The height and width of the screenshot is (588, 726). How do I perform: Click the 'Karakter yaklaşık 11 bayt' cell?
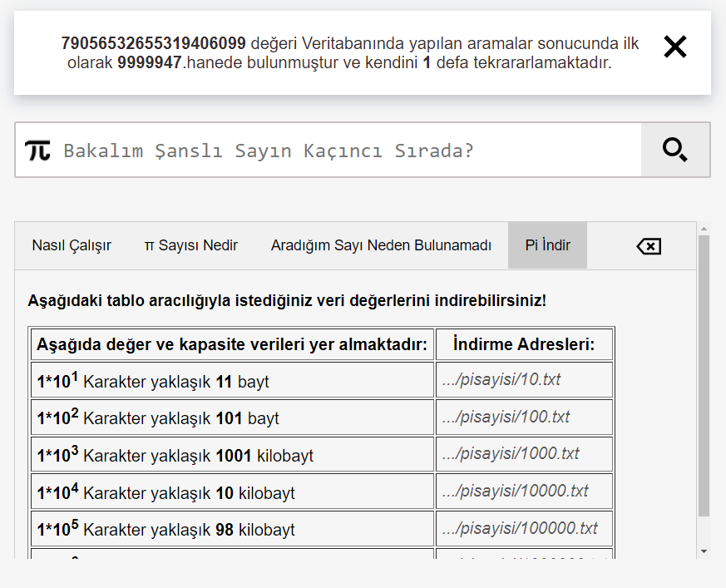pos(232,380)
